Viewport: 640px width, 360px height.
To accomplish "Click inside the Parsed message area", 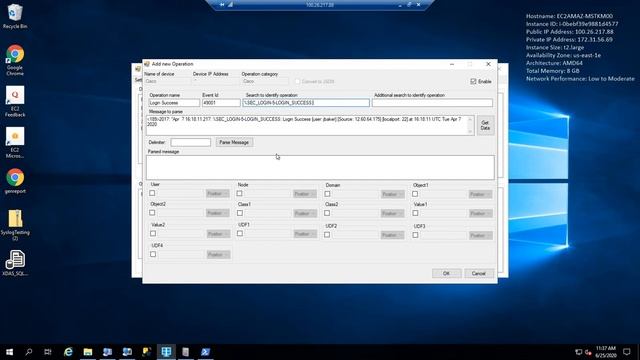I will pyautogui.click(x=320, y=167).
